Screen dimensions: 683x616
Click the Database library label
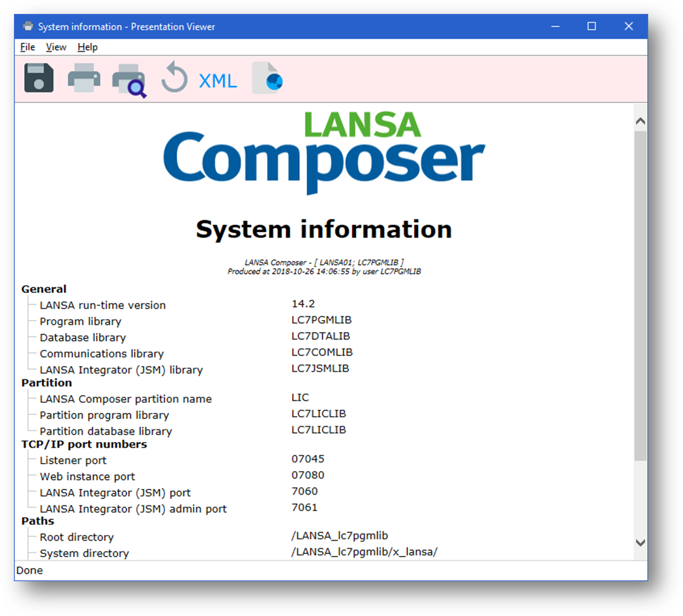click(x=83, y=338)
